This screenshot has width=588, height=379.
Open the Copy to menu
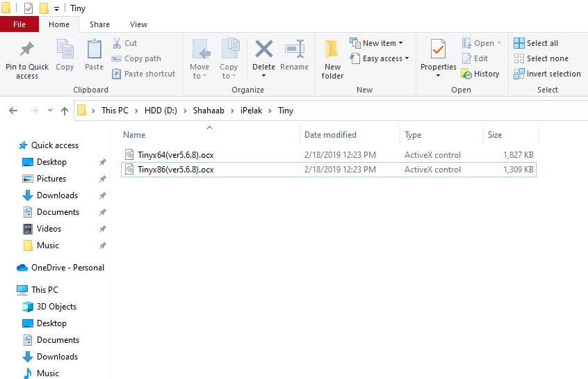[229, 59]
